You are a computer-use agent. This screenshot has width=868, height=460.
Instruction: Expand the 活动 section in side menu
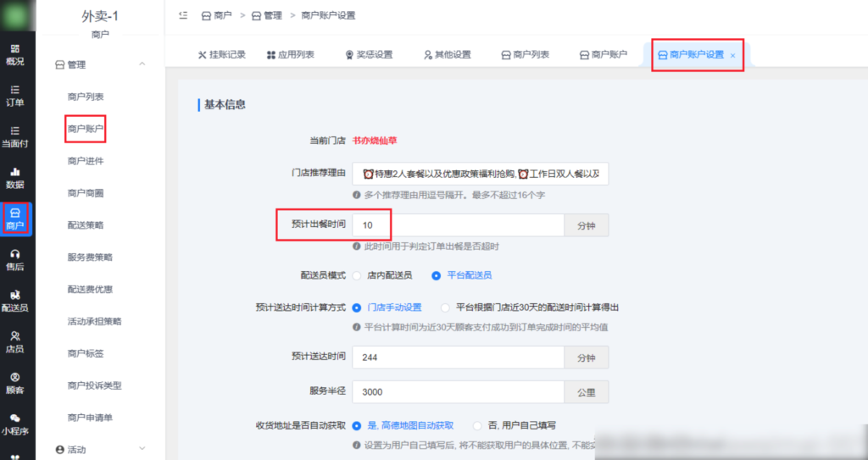point(142,448)
